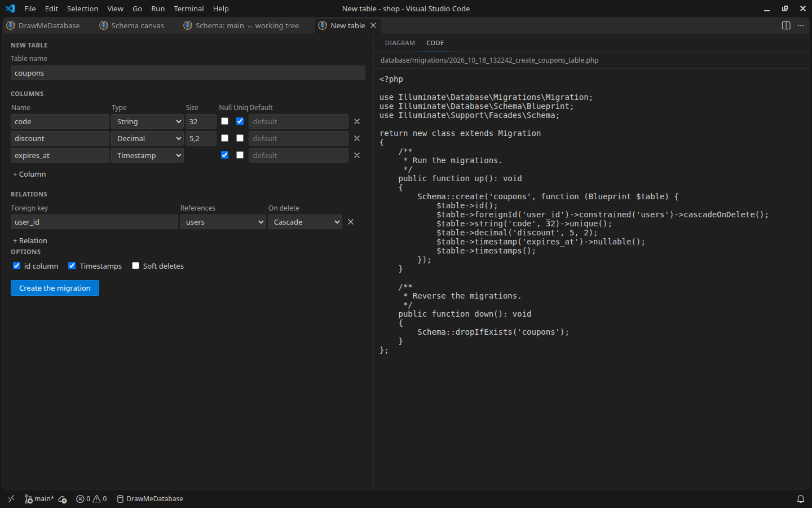
Task: Open DrawMeDatabase status bar item
Action: (x=150, y=499)
